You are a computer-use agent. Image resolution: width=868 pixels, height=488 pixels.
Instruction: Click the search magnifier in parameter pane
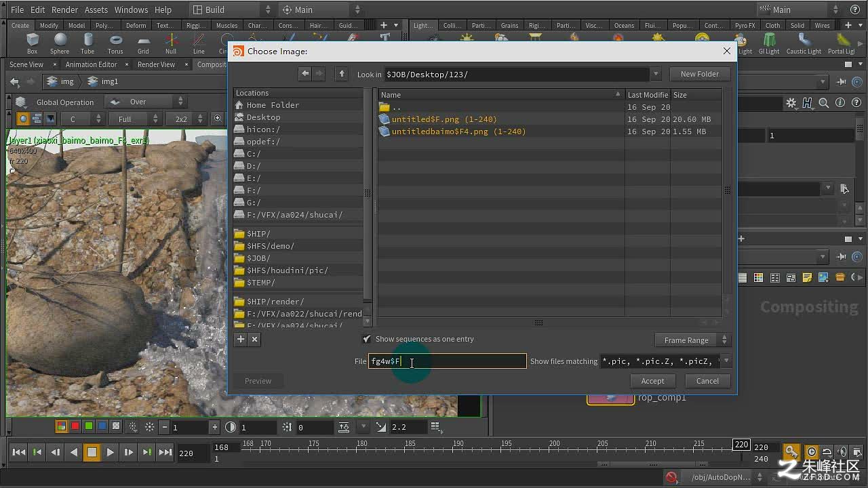tap(823, 103)
